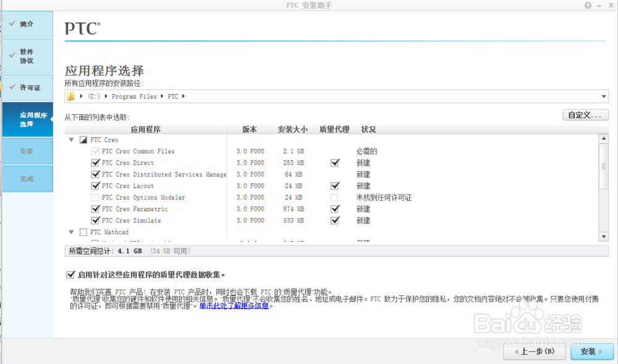Viewport: 618px width, 364px height.
Task: Toggle the PTC Creo group checkbox
Action: 83,140
